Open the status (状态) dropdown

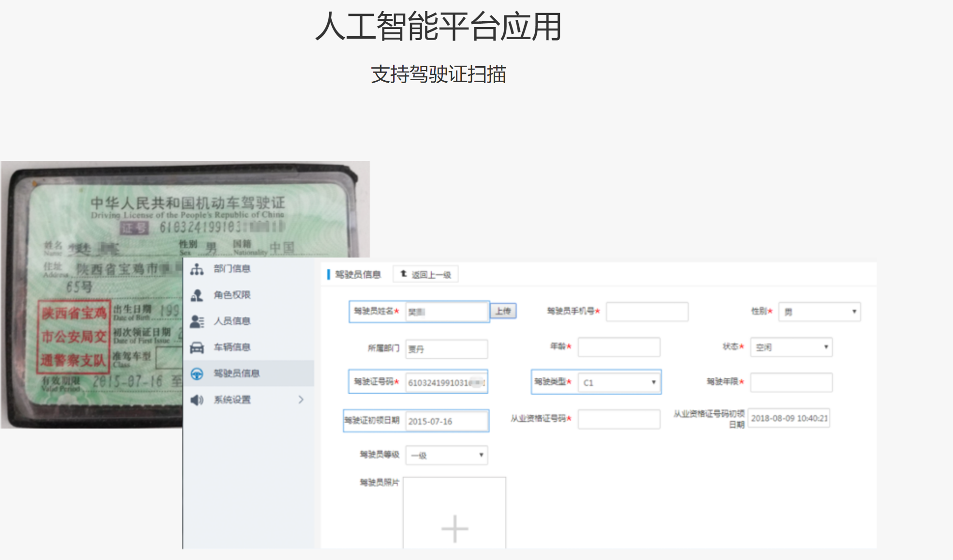(x=791, y=347)
